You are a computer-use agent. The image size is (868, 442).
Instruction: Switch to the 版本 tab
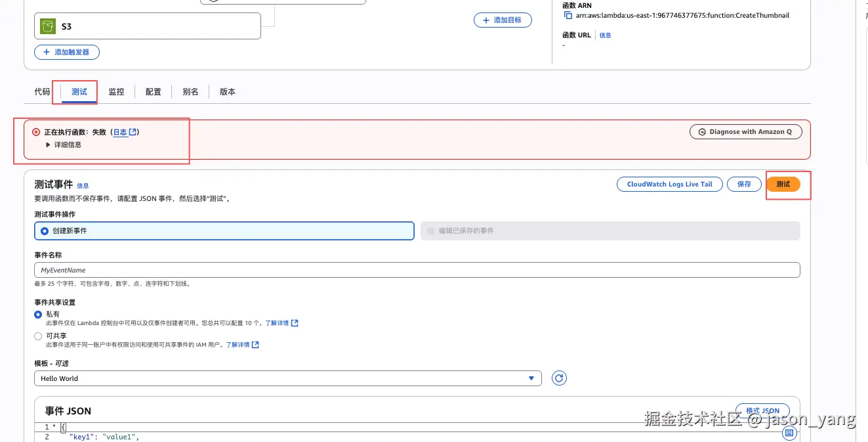[228, 92]
